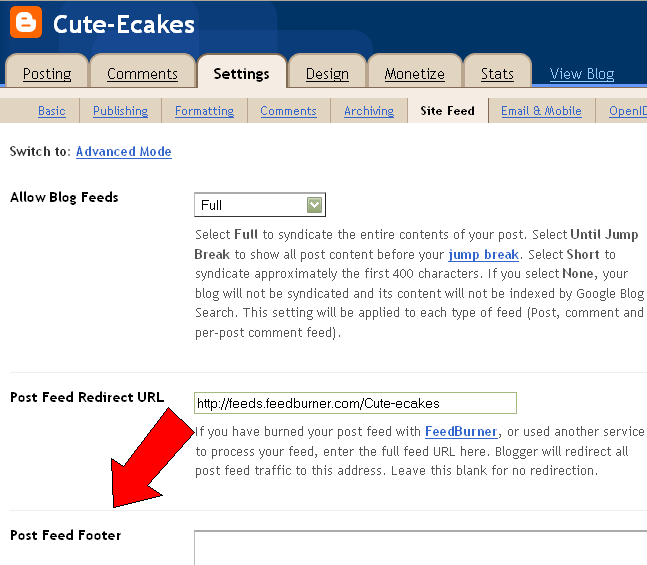The height and width of the screenshot is (565, 647).
Task: Click the Allow Blog Feeds label
Action: pyautogui.click(x=64, y=197)
